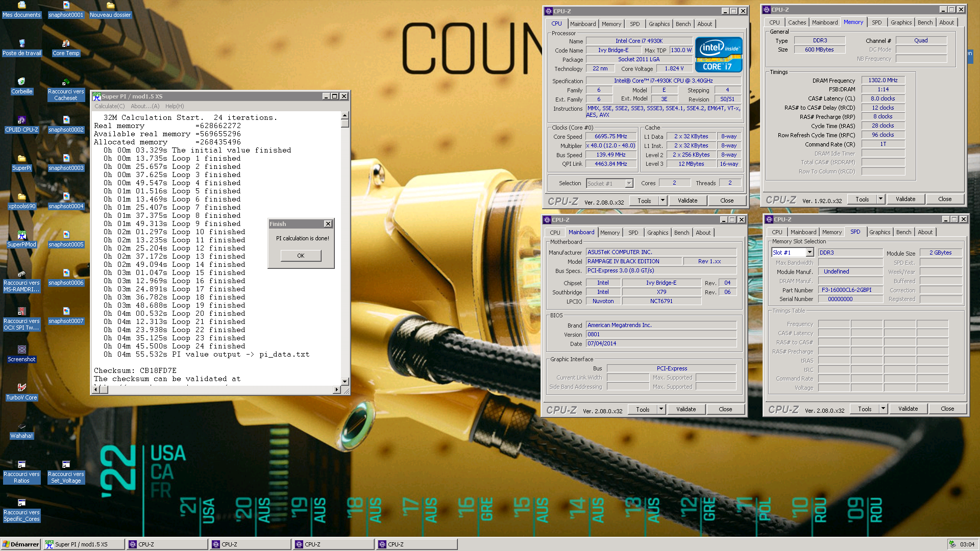Click the Core Speed 6695.75 MHz value
This screenshot has width=980, height=551.
click(x=611, y=137)
